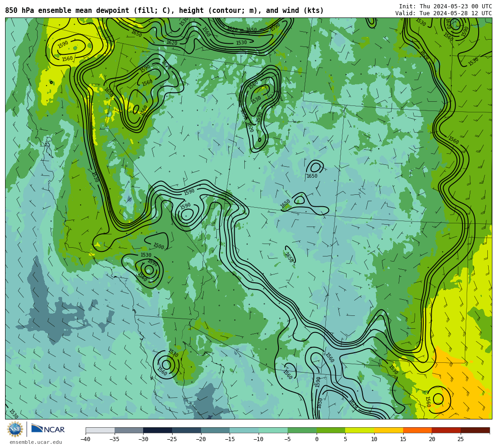Pick the orange 15 to 20 colorbar swatch
The image size is (497, 448).
[417, 430]
